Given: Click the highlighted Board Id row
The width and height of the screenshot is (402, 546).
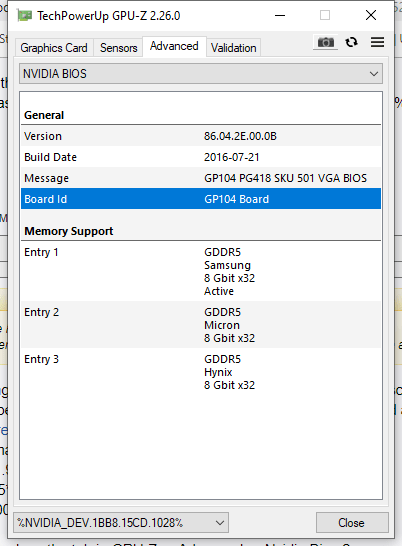Looking at the screenshot, I should tap(201, 199).
